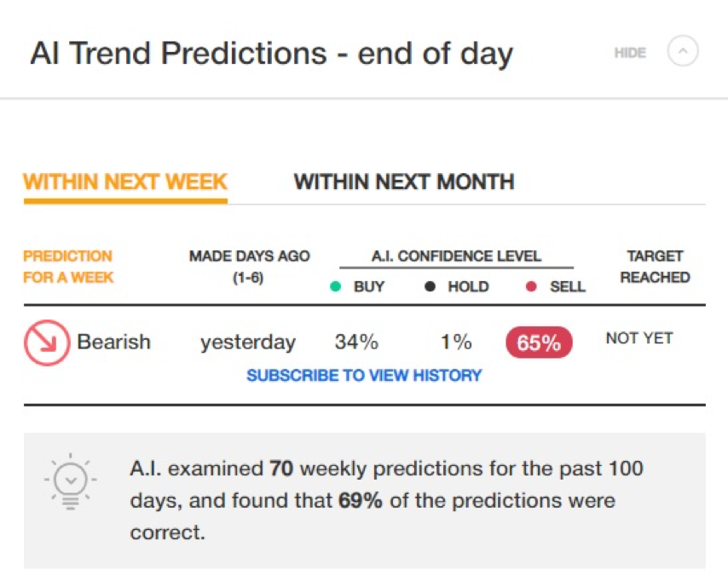728x587 pixels.
Task: Click the red SELL indicator dot
Action: [x=531, y=286]
